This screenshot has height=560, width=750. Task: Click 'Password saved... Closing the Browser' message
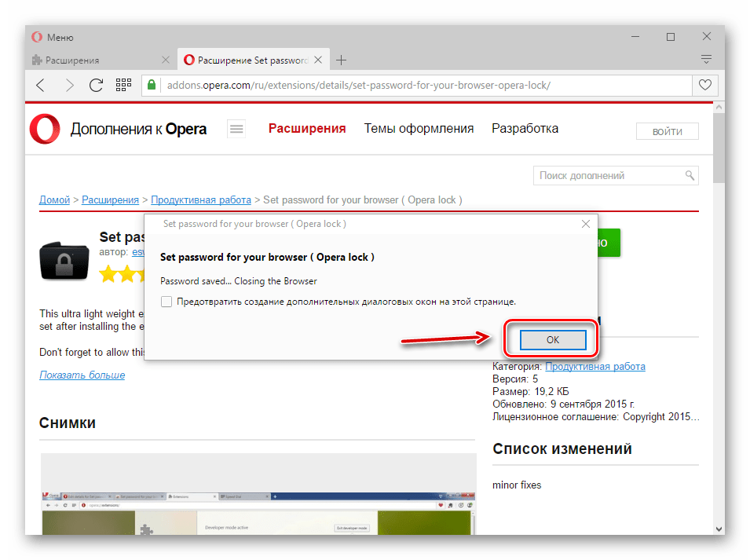pos(238,281)
